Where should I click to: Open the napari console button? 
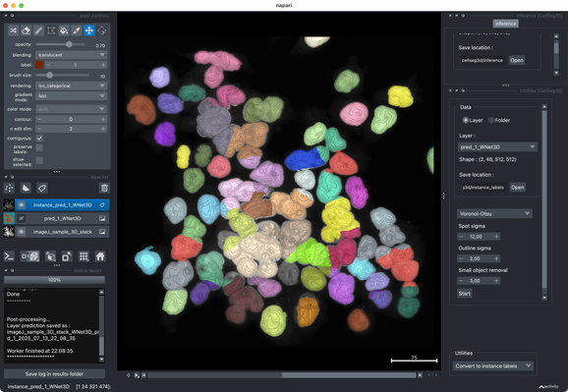tap(9, 256)
